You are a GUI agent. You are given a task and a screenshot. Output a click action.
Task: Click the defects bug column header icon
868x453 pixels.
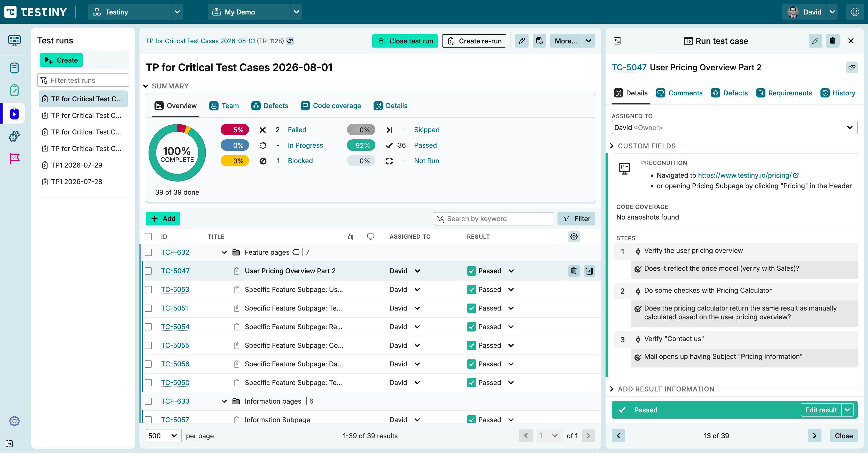click(x=350, y=236)
